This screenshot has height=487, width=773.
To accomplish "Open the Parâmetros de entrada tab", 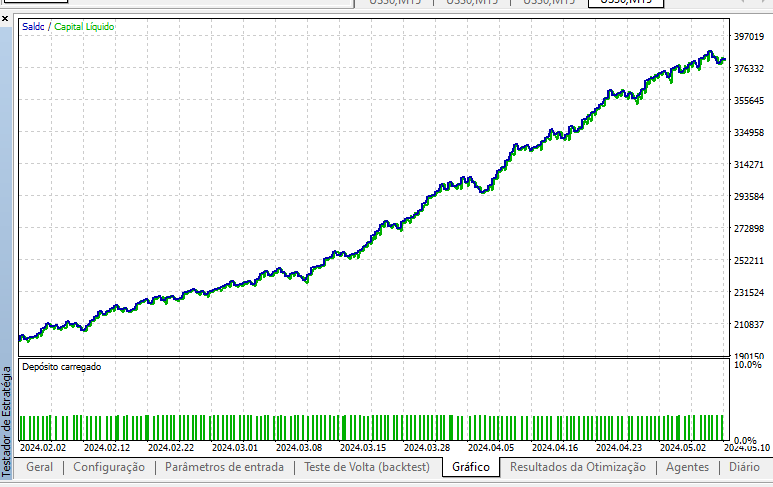I will tap(224, 467).
